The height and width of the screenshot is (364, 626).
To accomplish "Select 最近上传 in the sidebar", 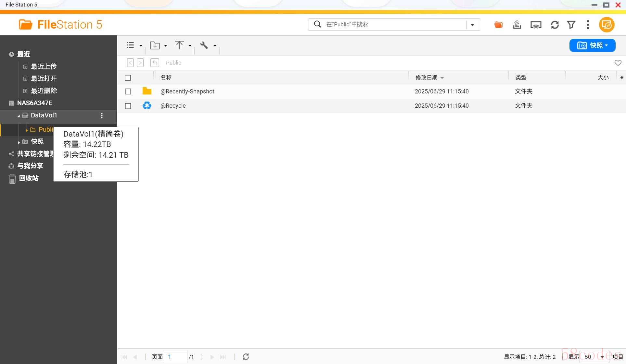I will [x=44, y=67].
